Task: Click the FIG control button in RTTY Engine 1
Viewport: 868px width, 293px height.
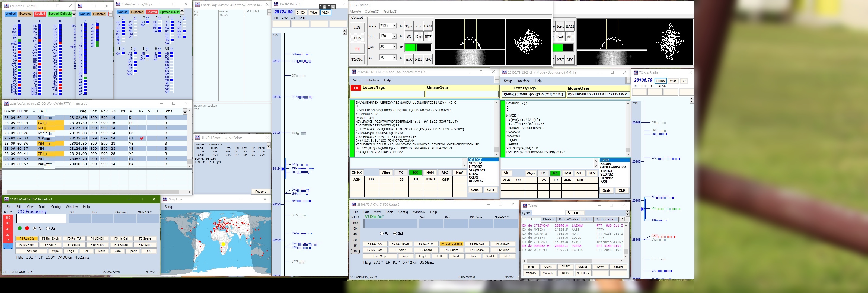Action: 357,27
